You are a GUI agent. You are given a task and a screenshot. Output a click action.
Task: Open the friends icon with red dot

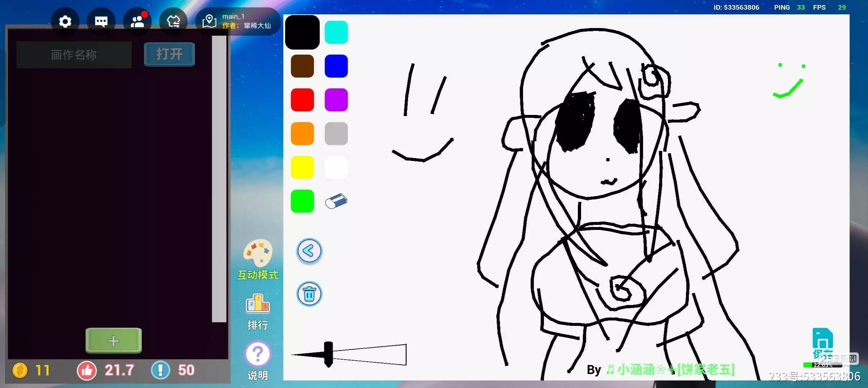pyautogui.click(x=137, y=22)
